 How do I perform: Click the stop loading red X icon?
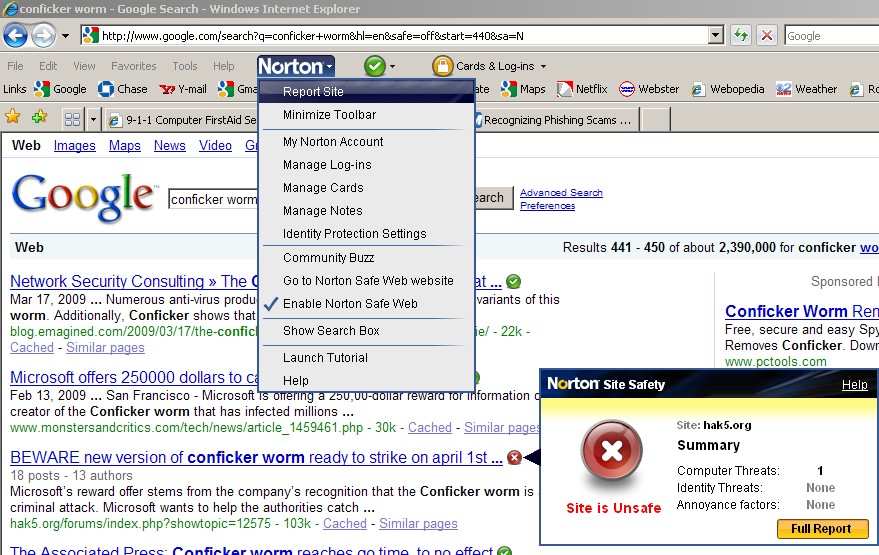coord(767,36)
